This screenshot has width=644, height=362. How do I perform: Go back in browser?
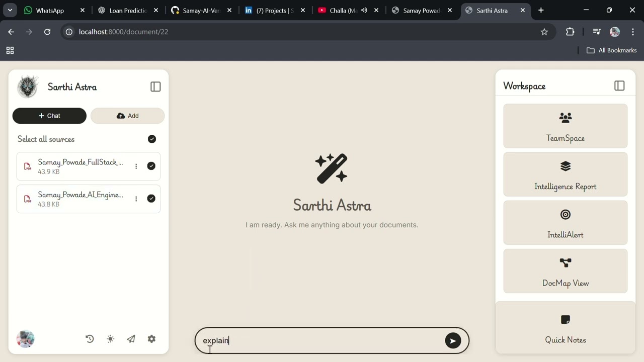(x=11, y=32)
